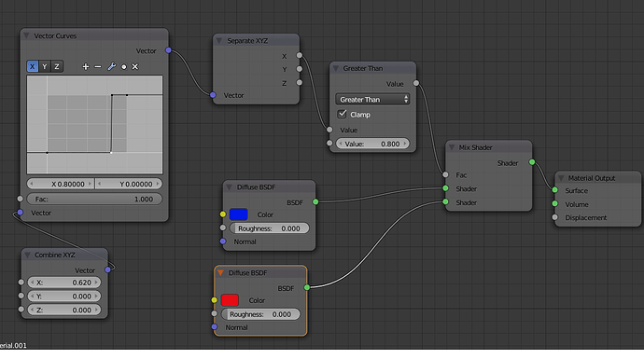The width and height of the screenshot is (644, 359).
Task: Click Fac input socket of Mix Shader
Action: tap(445, 174)
